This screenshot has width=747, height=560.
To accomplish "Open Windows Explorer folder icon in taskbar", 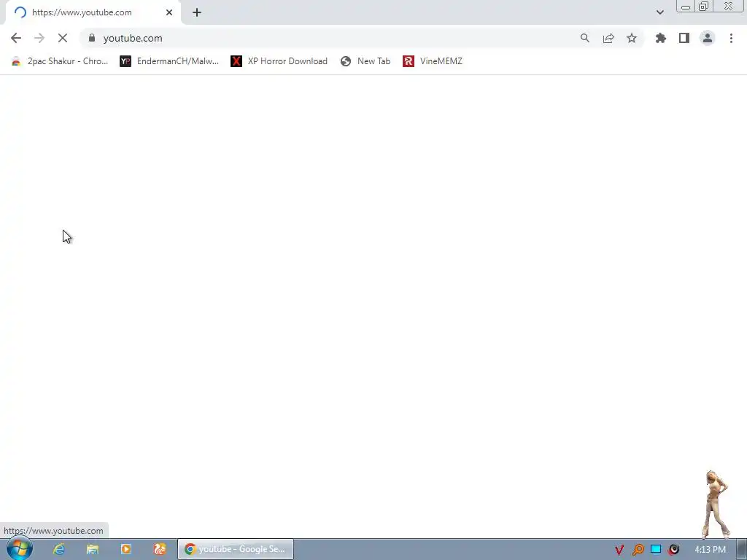I will (93, 549).
